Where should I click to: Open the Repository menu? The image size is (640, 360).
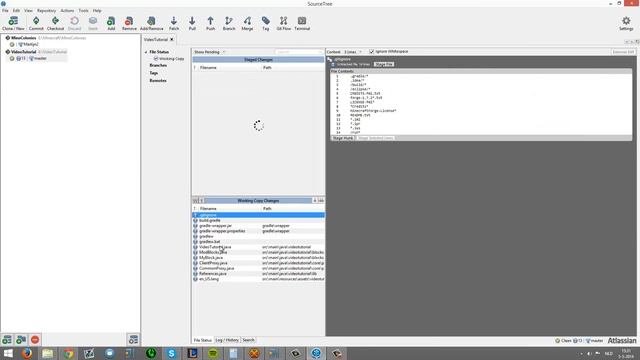pos(47,11)
